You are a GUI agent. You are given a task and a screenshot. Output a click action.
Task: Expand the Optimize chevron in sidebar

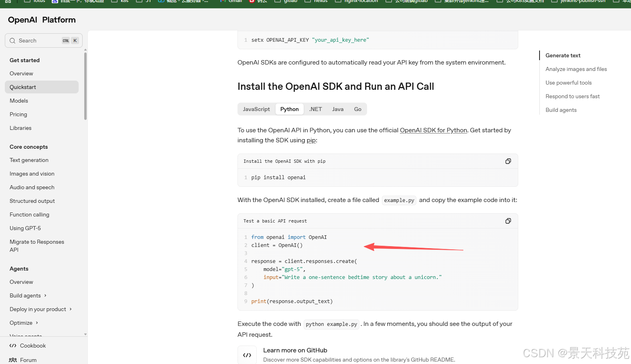37,323
